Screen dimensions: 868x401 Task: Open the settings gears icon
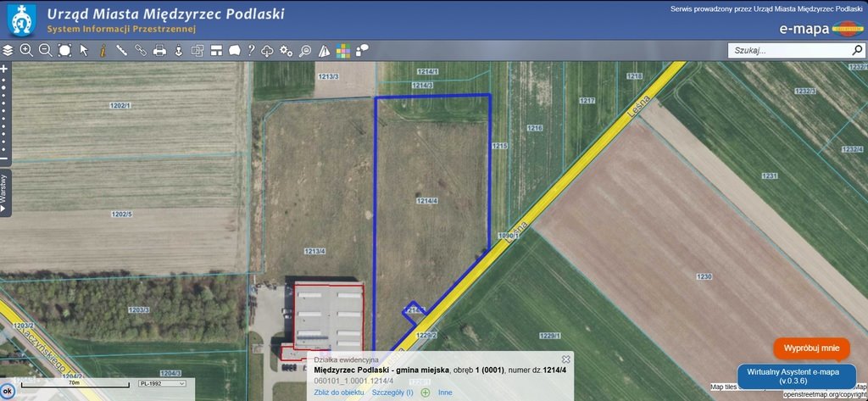[x=287, y=51]
